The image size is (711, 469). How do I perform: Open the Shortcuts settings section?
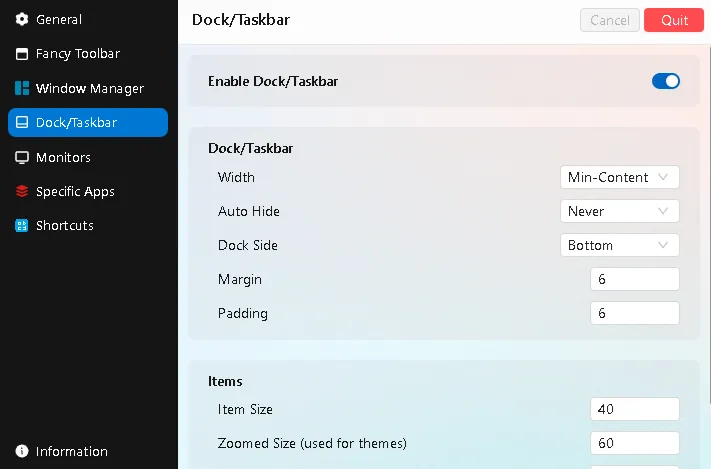tap(64, 226)
